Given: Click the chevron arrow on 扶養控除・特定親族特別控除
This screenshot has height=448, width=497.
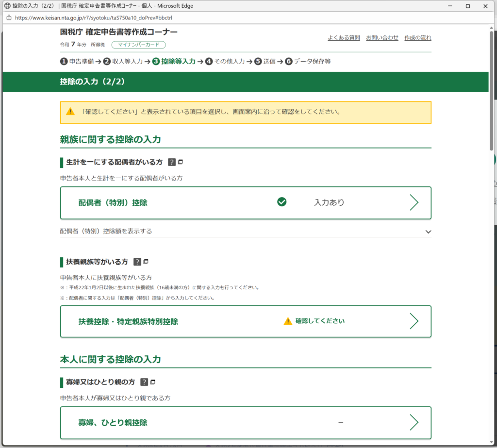Looking at the screenshot, I should [414, 321].
